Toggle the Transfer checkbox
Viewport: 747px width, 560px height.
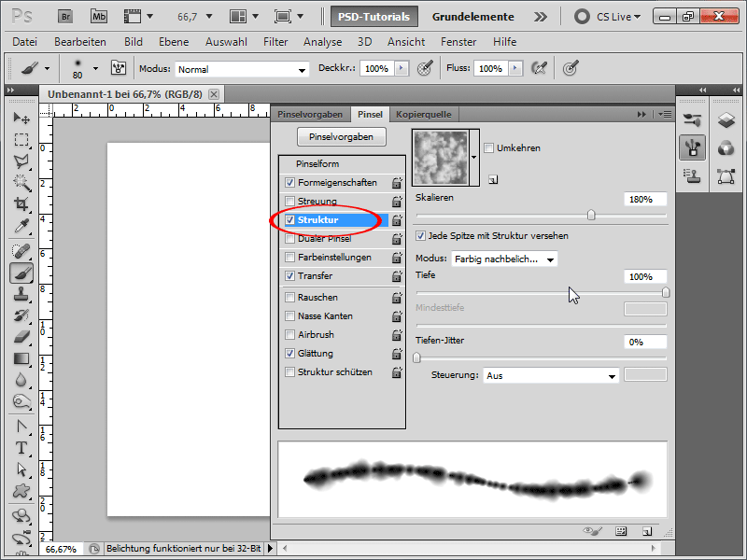289,275
